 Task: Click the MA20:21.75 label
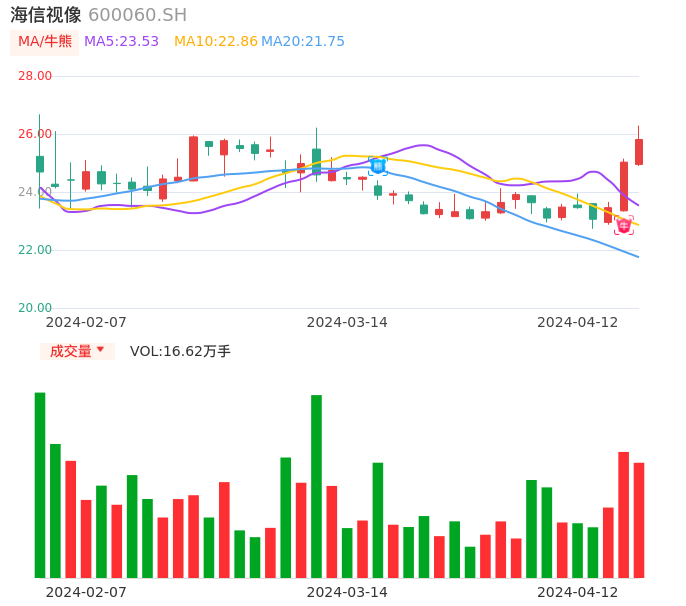(x=303, y=42)
